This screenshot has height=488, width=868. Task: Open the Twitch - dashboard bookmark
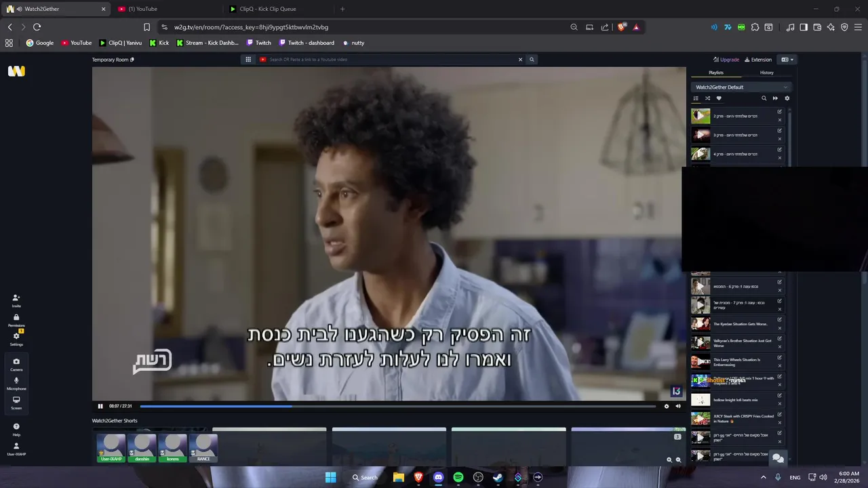[306, 43]
